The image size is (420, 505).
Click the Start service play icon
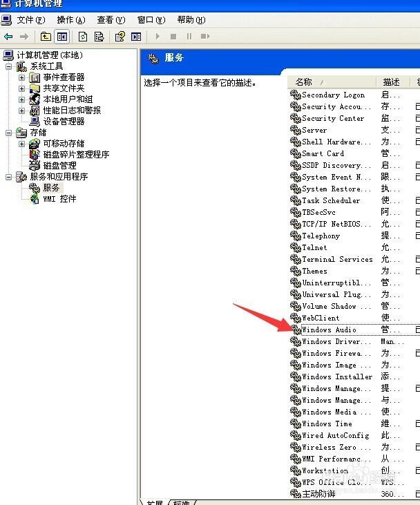[157, 37]
